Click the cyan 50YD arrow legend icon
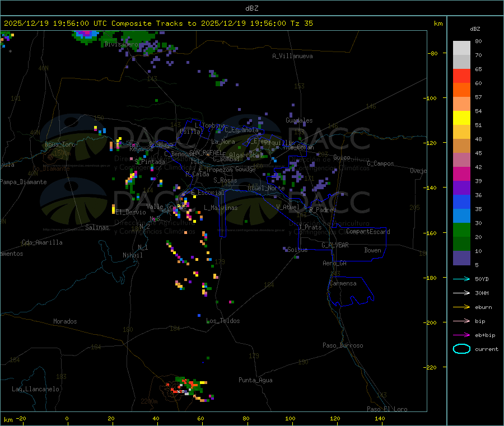The height and width of the screenshot is (426, 504). pyautogui.click(x=461, y=279)
